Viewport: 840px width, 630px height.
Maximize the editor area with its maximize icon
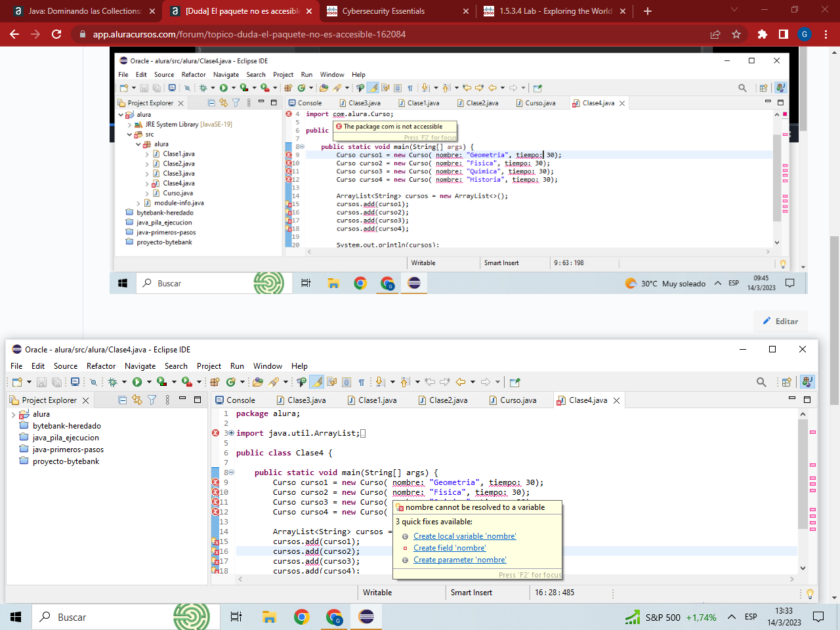807,400
